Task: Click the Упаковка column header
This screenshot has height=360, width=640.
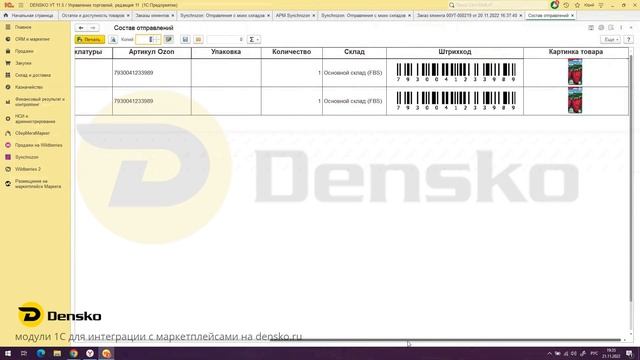Action: click(x=226, y=52)
